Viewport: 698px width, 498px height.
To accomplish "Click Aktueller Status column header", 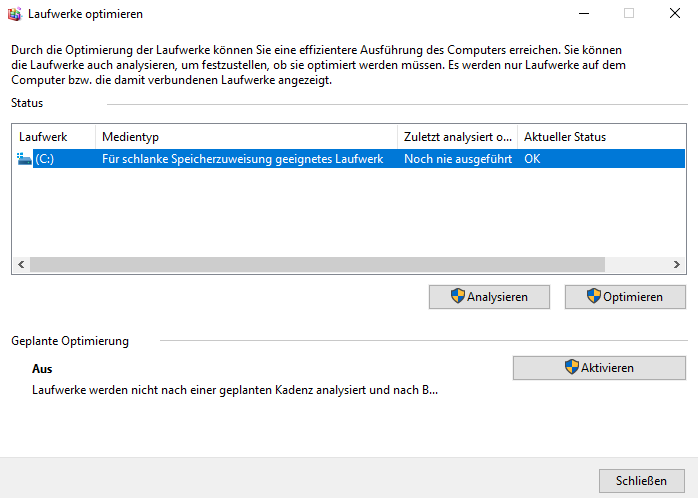I will click(x=601, y=137).
